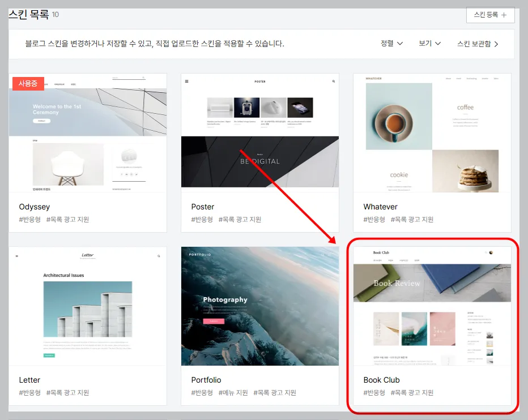The image size is (528, 420).
Task: Click the profile avatar icon in Book Club preview
Action: point(491,253)
